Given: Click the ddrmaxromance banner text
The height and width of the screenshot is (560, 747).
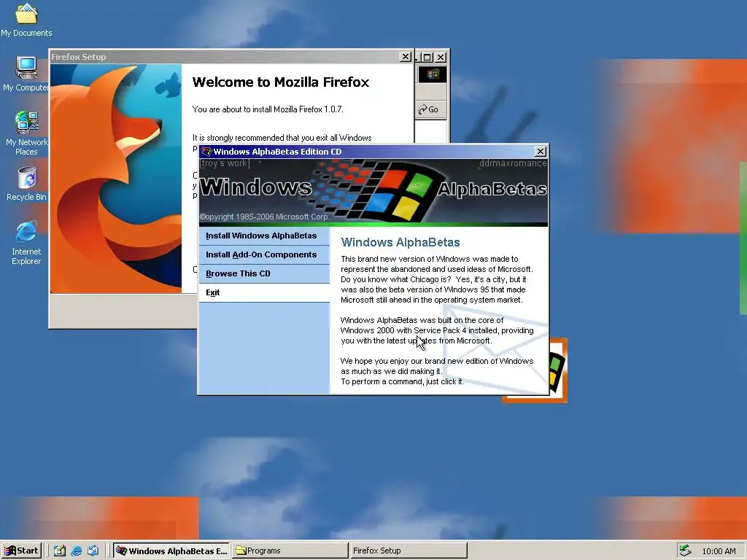Looking at the screenshot, I should click(x=513, y=163).
